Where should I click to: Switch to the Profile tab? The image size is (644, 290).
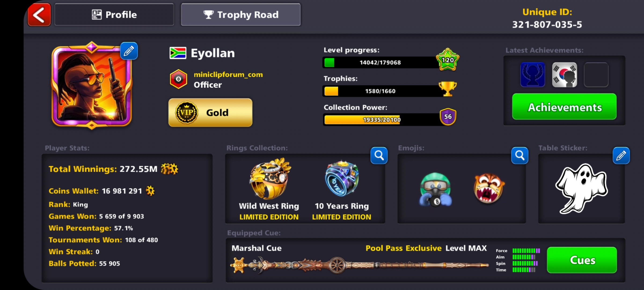(114, 15)
